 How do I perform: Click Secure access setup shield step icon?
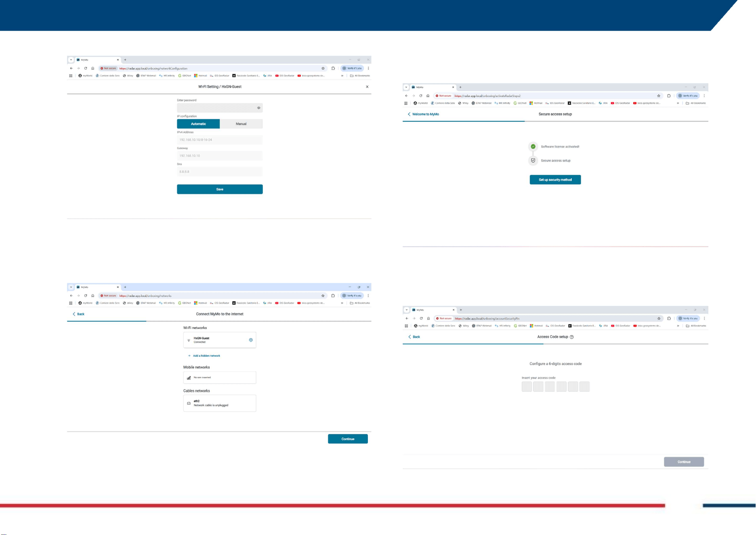(x=533, y=160)
